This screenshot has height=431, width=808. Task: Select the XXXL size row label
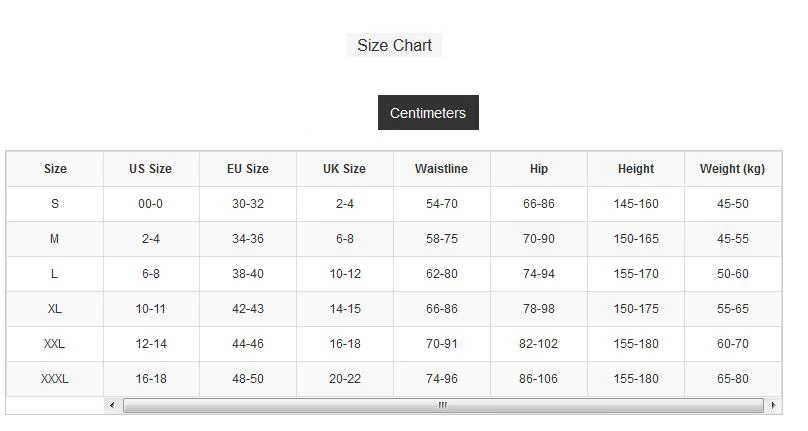click(55, 379)
